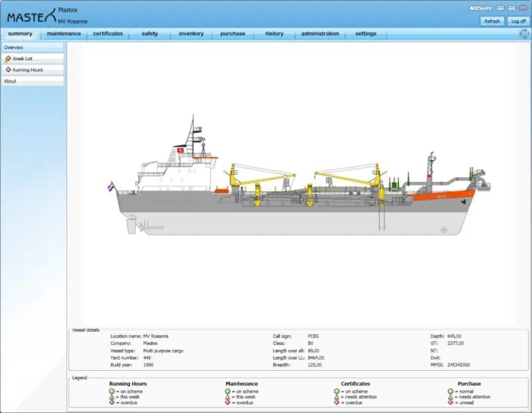This screenshot has width=532, height=413.
Task: Click the Log off button
Action: tap(518, 21)
